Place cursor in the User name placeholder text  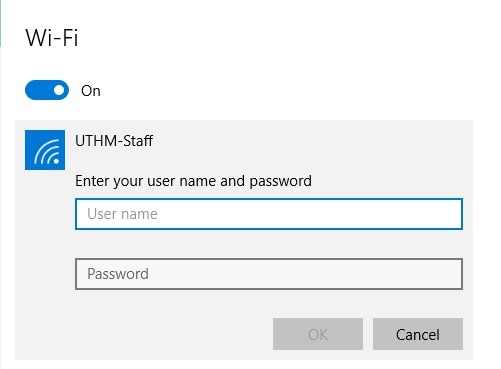(122, 214)
